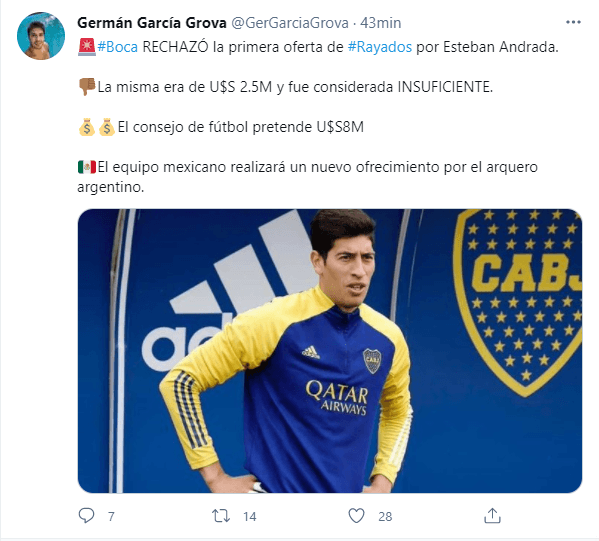This screenshot has width=599, height=541.
Task: Click the red siren emoji
Action: (x=87, y=47)
